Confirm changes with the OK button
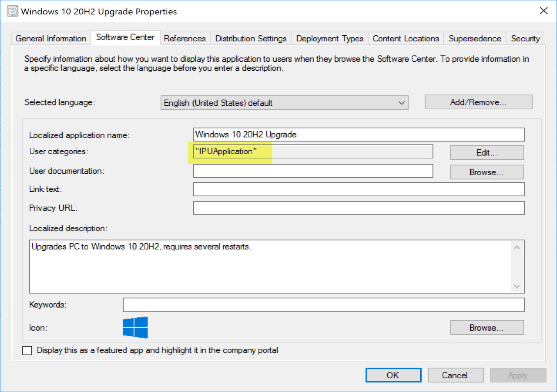The image size is (557, 392). click(393, 375)
